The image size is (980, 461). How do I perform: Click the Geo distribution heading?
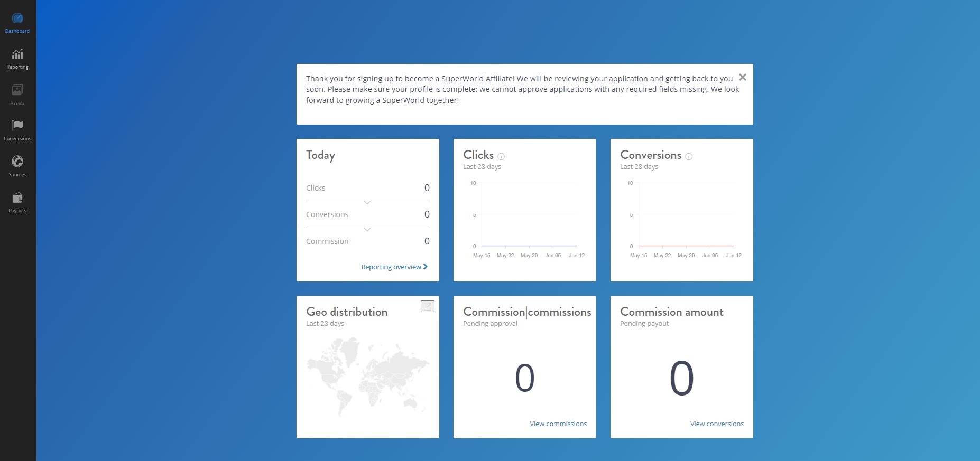347,312
